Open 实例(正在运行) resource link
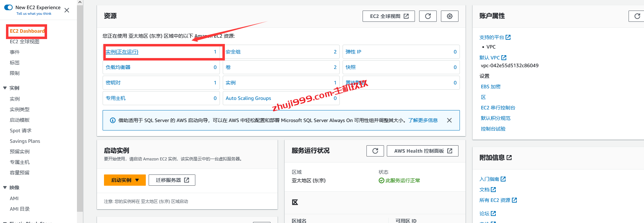This screenshot has width=644, height=223. (x=122, y=52)
